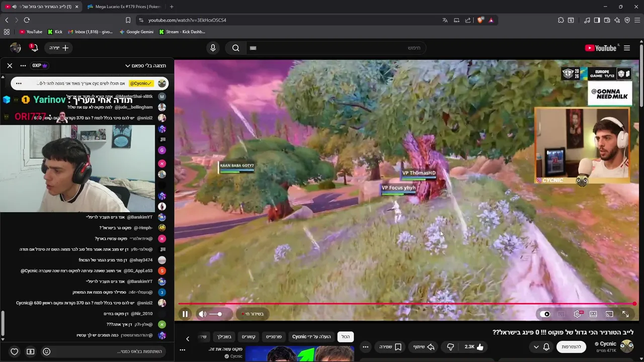The width and height of the screenshot is (644, 362).
Task: Open the Gmail Inbox bookmark
Action: click(x=90, y=32)
